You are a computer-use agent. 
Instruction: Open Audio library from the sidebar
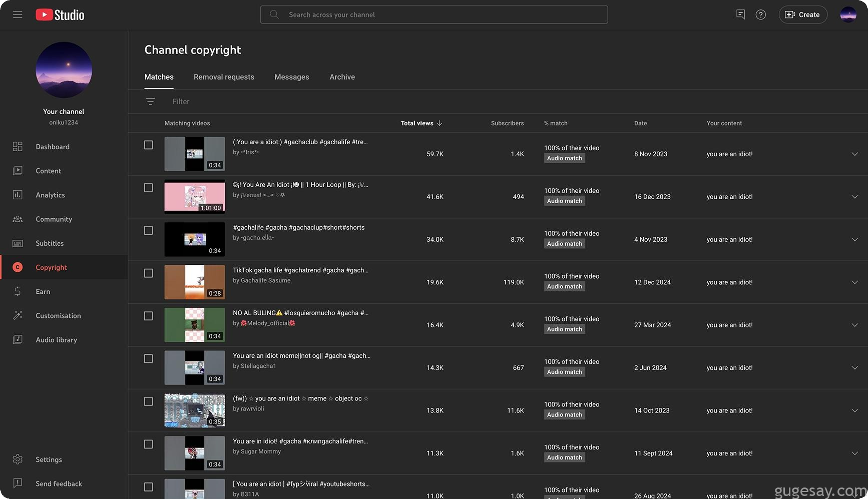[64, 340]
